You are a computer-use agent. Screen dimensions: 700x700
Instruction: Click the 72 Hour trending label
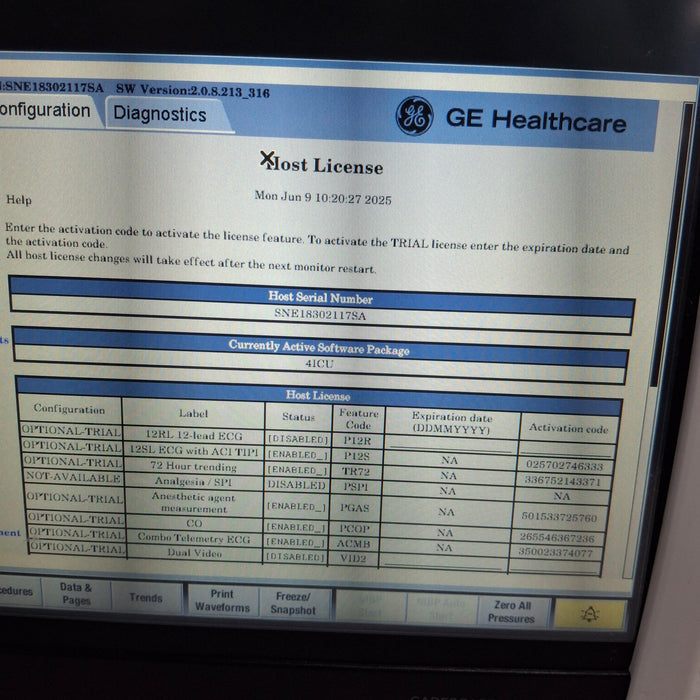coord(193,466)
